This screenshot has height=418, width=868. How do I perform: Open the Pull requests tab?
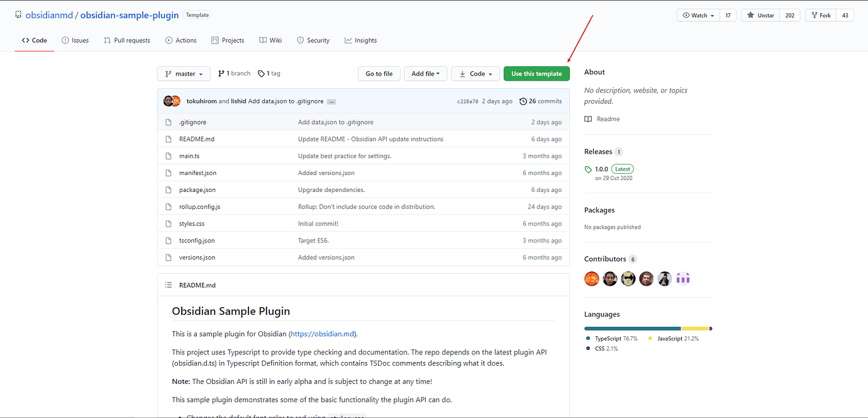click(127, 40)
